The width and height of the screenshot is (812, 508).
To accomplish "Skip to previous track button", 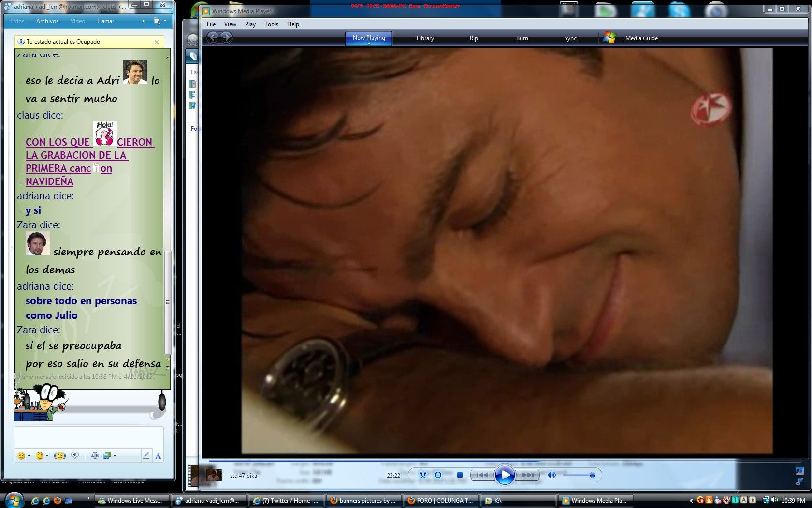I will pos(482,475).
